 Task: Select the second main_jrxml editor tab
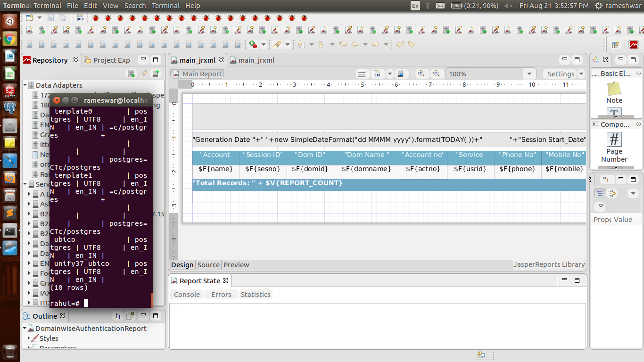pyautogui.click(x=252, y=60)
